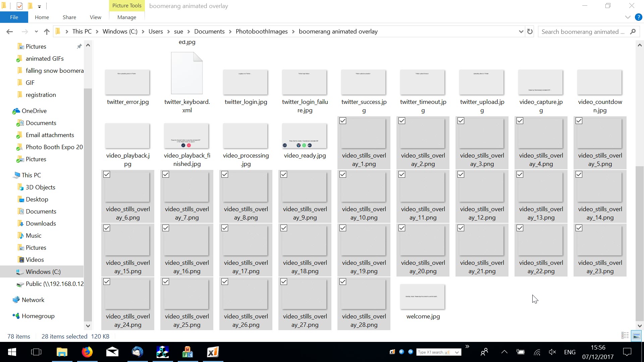Jump to Windows (C:) in breadcrumb
Image resolution: width=644 pixels, height=362 pixels.
pos(120,32)
